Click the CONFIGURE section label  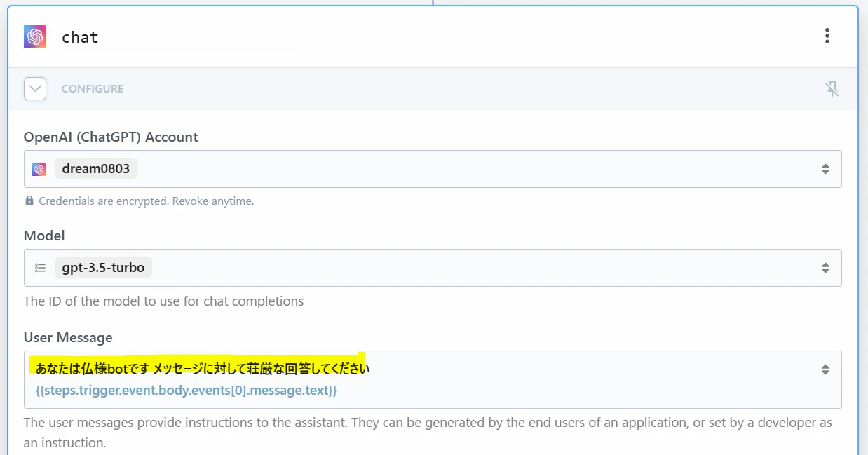93,89
